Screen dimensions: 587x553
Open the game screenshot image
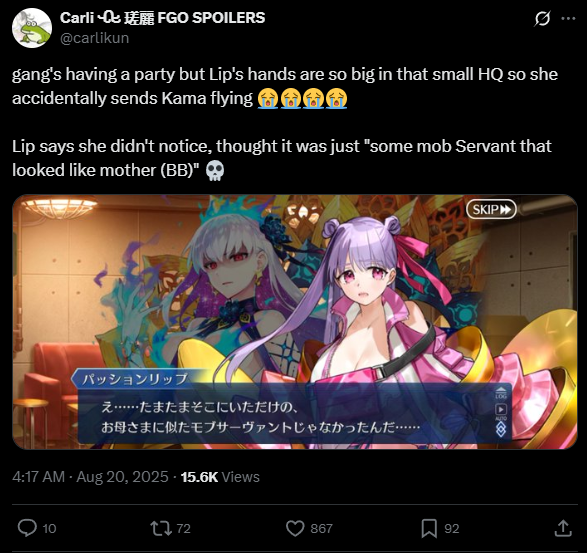(295, 322)
